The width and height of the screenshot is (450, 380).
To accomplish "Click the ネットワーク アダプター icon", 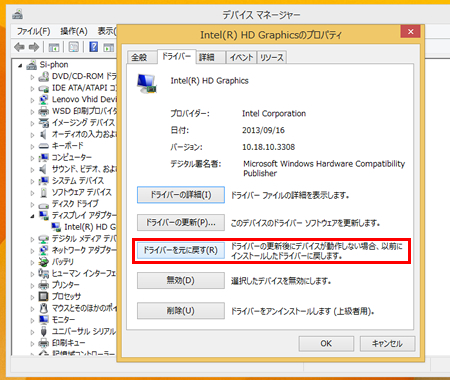I will coord(44,250).
